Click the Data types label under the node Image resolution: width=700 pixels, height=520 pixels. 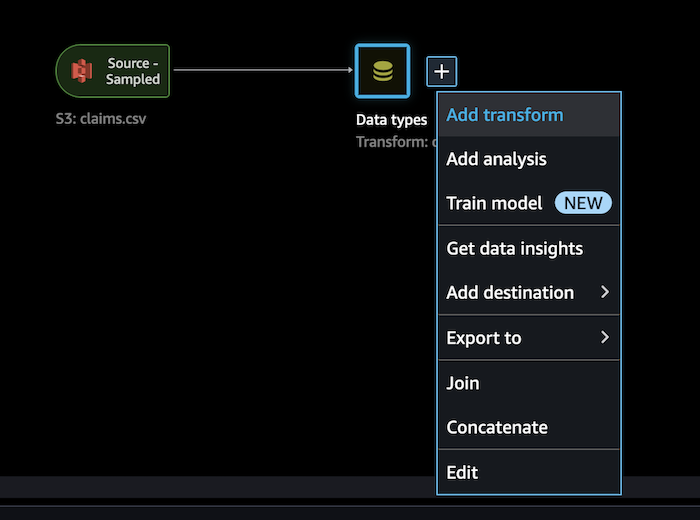392,120
